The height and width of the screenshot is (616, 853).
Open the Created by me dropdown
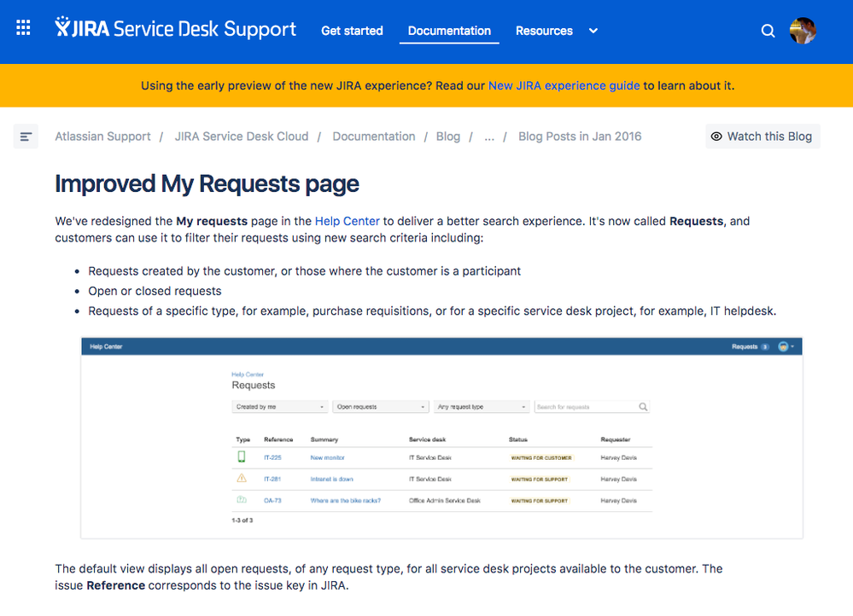[x=280, y=407]
